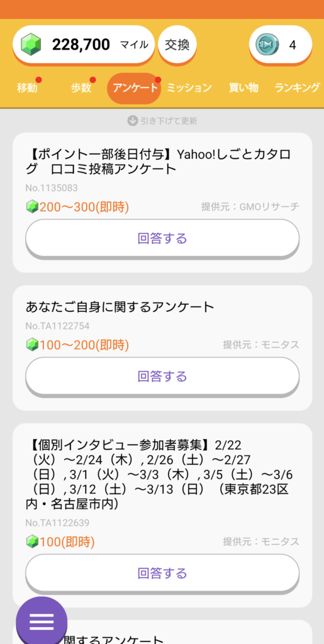Answer the Yahoo!しごとカタログ survey

pyautogui.click(x=162, y=238)
